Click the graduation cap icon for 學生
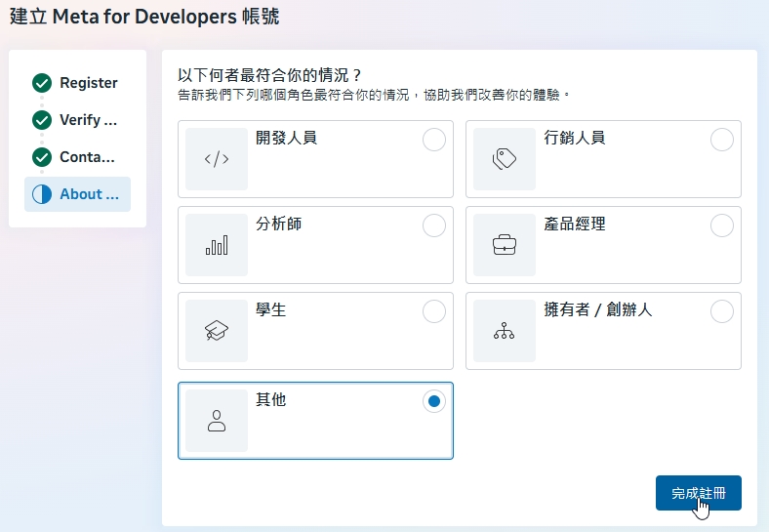 (x=217, y=331)
